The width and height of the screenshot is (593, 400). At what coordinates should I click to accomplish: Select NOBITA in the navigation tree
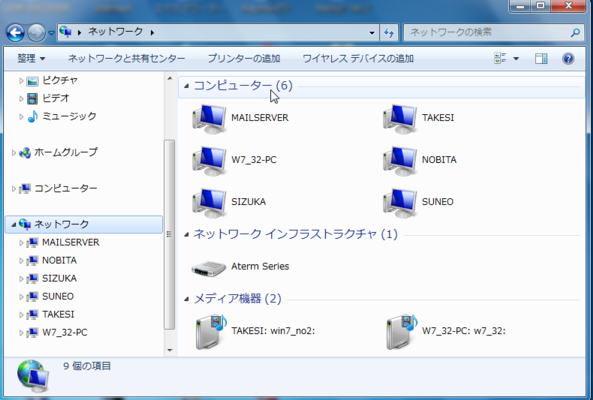click(59, 260)
